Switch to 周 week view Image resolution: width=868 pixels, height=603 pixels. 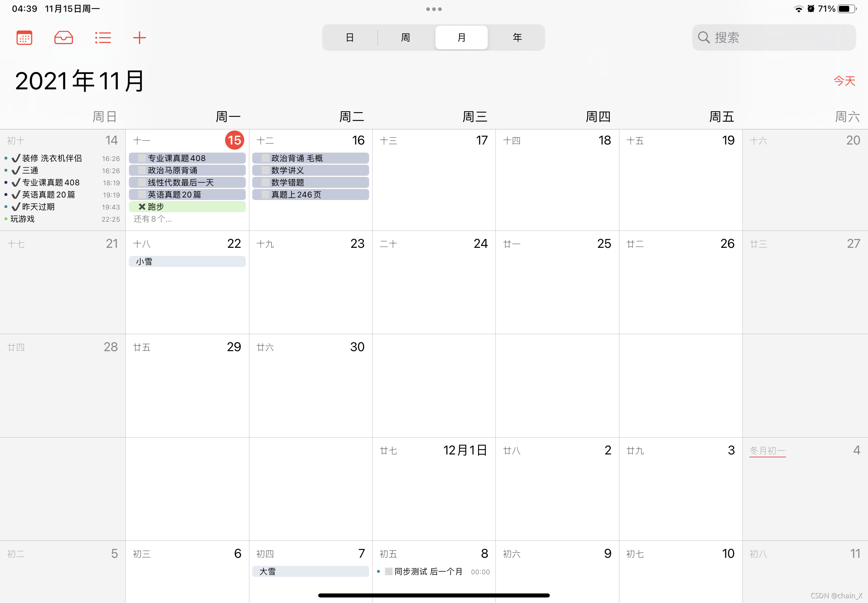405,38
